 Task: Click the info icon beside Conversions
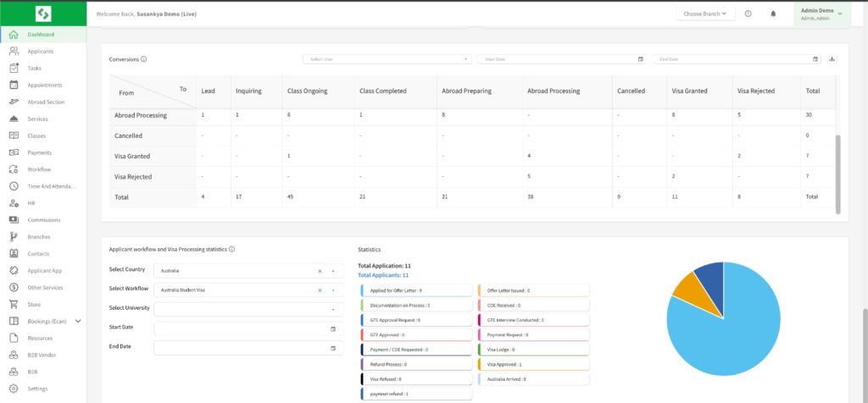(144, 59)
